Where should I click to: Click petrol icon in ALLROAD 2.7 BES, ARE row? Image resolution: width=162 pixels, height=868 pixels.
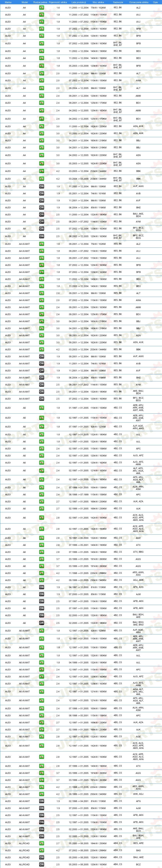tap(41, 843)
